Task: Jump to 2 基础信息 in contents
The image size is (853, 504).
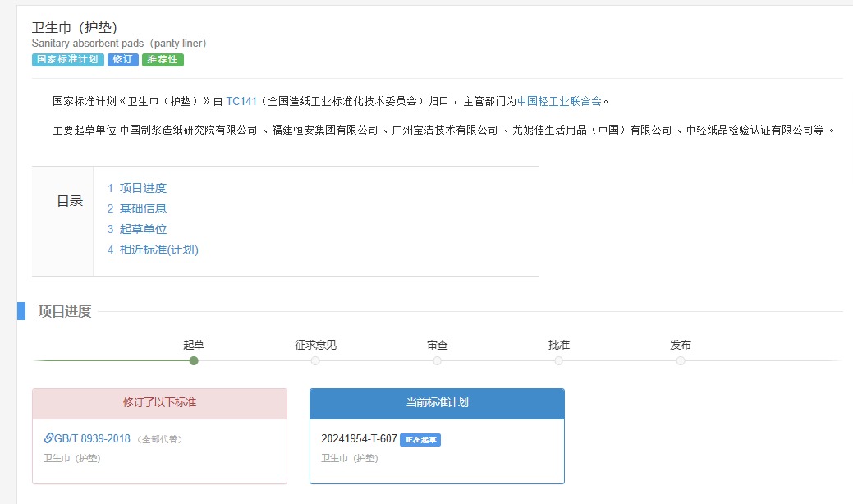Action: coord(136,208)
